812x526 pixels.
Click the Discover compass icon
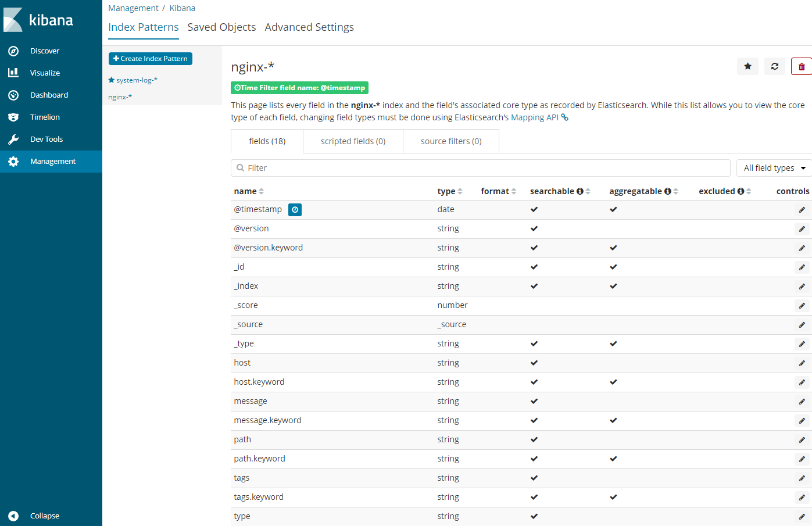[x=13, y=51]
